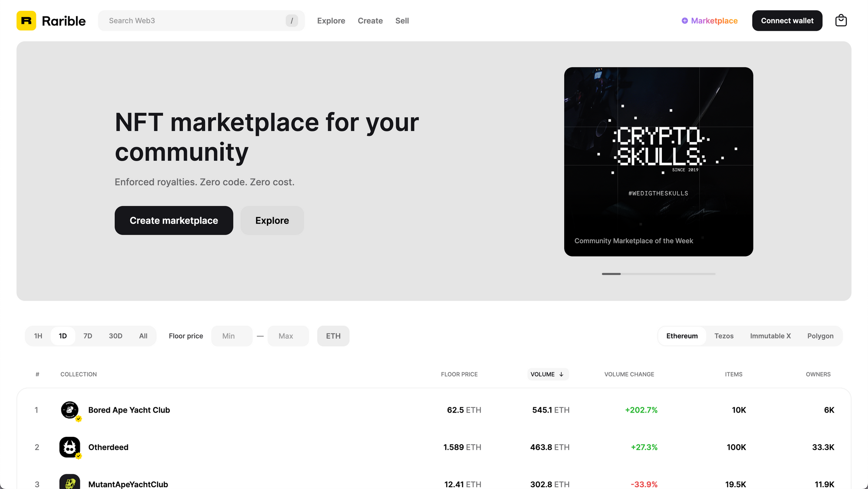
Task: Open the Create nav item
Action: coord(370,21)
